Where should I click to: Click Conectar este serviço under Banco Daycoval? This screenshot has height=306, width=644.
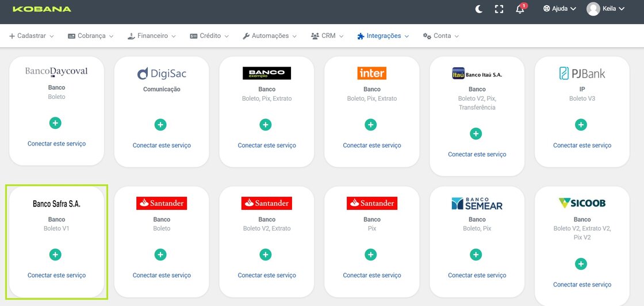click(x=57, y=144)
